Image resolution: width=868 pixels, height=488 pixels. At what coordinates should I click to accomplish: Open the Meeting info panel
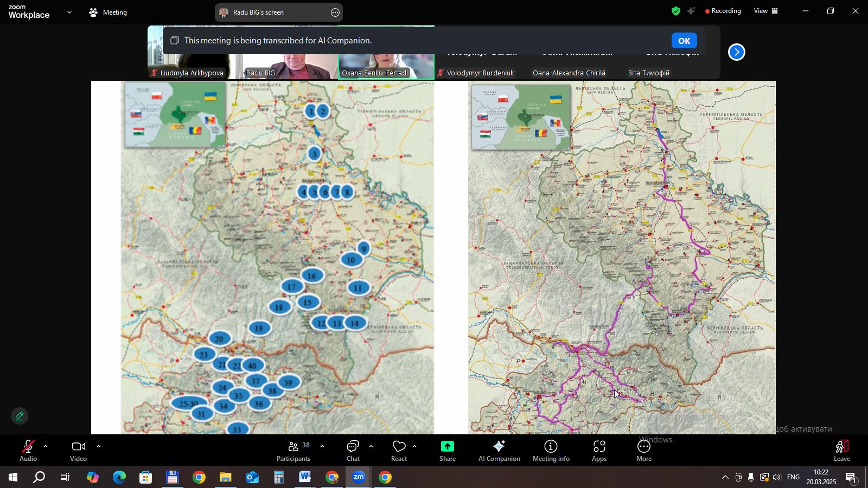(551, 451)
